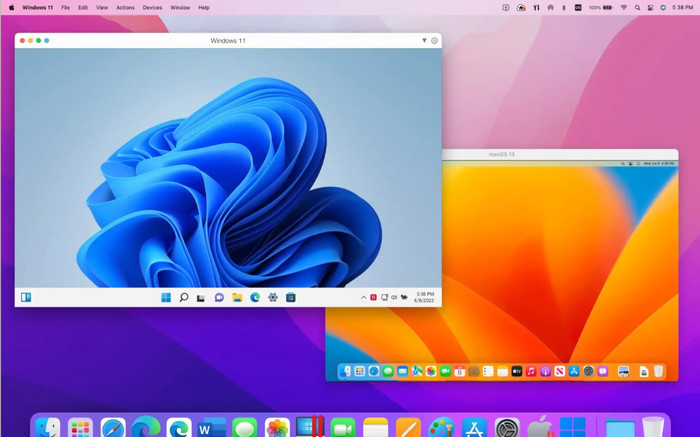Open the View menu
The height and width of the screenshot is (437, 700).
pos(102,8)
